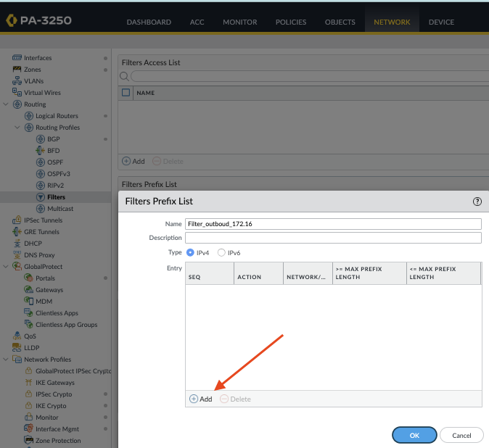Select the BGP routing profile icon
Screen dimensions: 489x448
click(x=41, y=139)
